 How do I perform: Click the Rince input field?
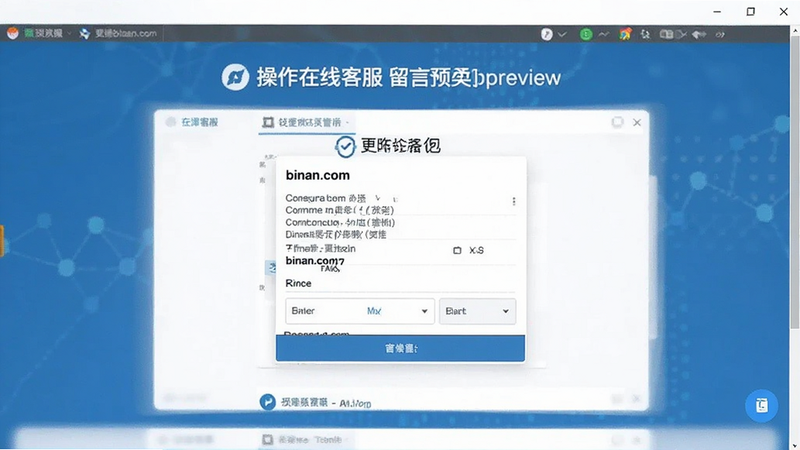click(401, 284)
